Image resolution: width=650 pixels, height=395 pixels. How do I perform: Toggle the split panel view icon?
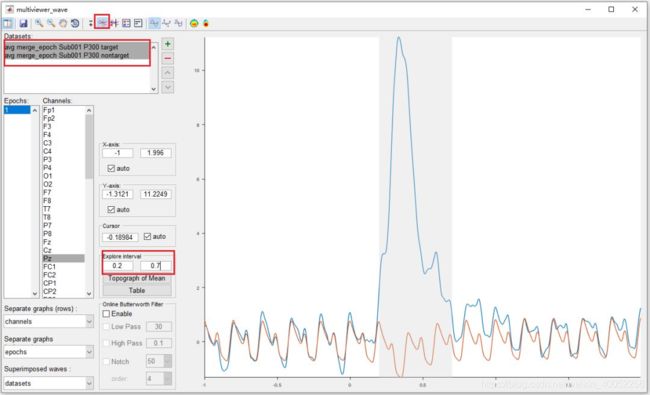point(8,23)
